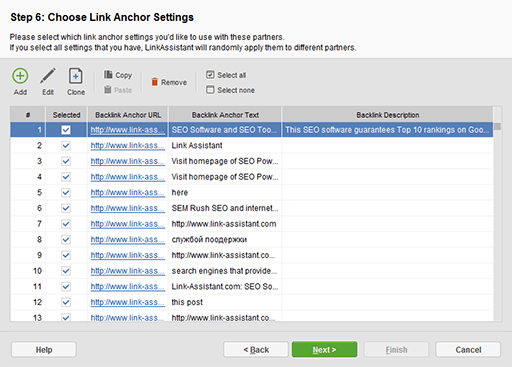This screenshot has height=367, width=512.
Task: Sort by Backlink Anchor Text column header
Action: pos(225,115)
